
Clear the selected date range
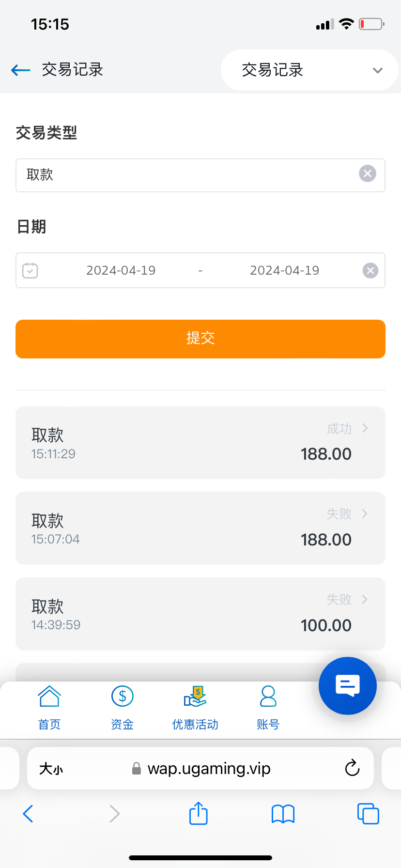[370, 270]
